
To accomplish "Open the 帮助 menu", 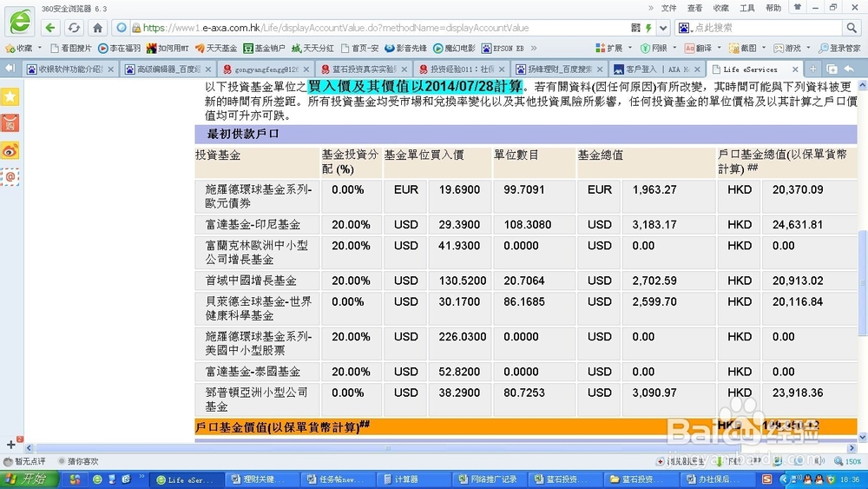I will (773, 8).
